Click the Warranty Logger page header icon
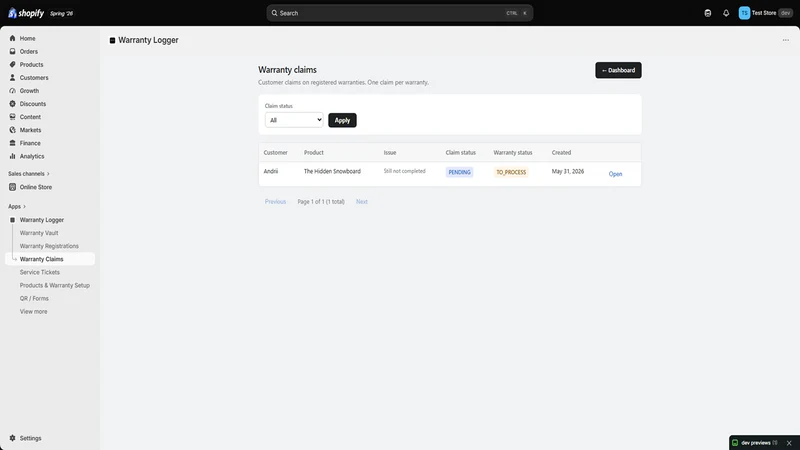The width and height of the screenshot is (800, 450). (x=112, y=40)
